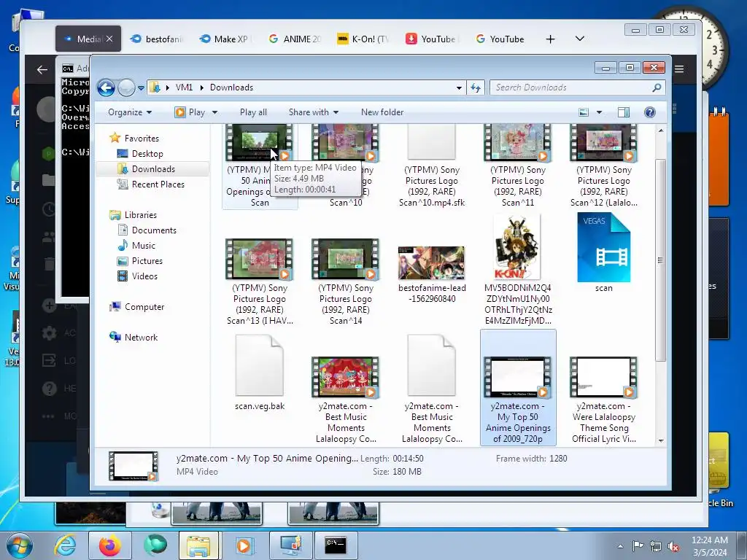Image resolution: width=747 pixels, height=560 pixels.
Task: Show hidden system tray icons
Action: point(620,546)
